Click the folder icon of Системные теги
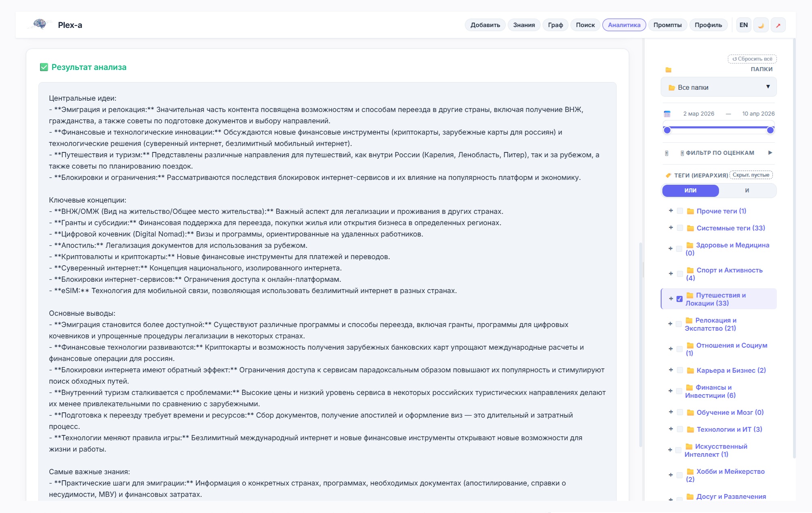The height and width of the screenshot is (513, 812). (690, 228)
